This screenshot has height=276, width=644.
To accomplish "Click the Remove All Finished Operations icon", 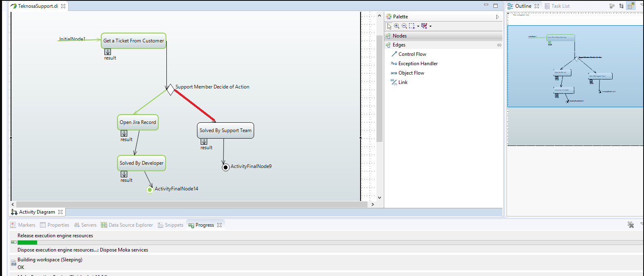I will [x=631, y=225].
